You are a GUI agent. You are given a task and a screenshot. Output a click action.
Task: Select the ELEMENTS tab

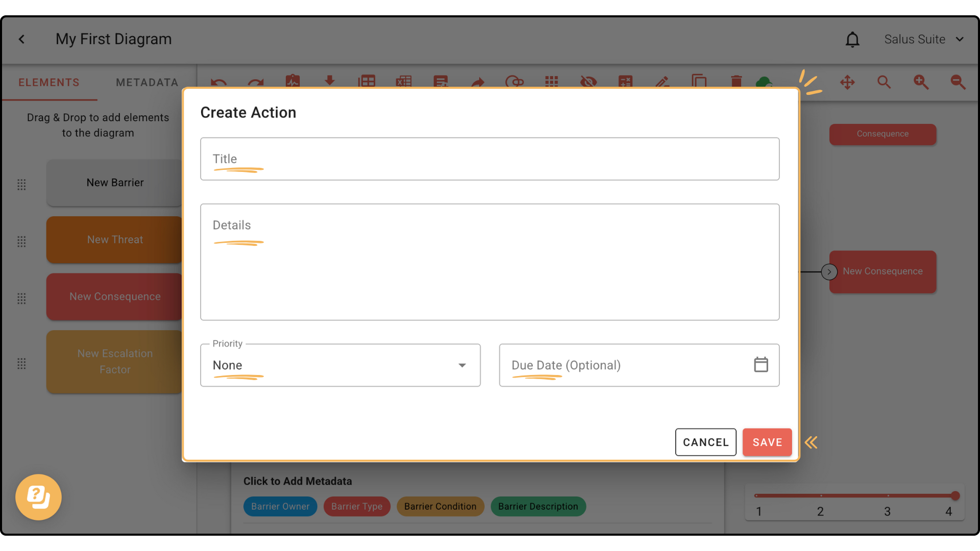[x=48, y=82]
